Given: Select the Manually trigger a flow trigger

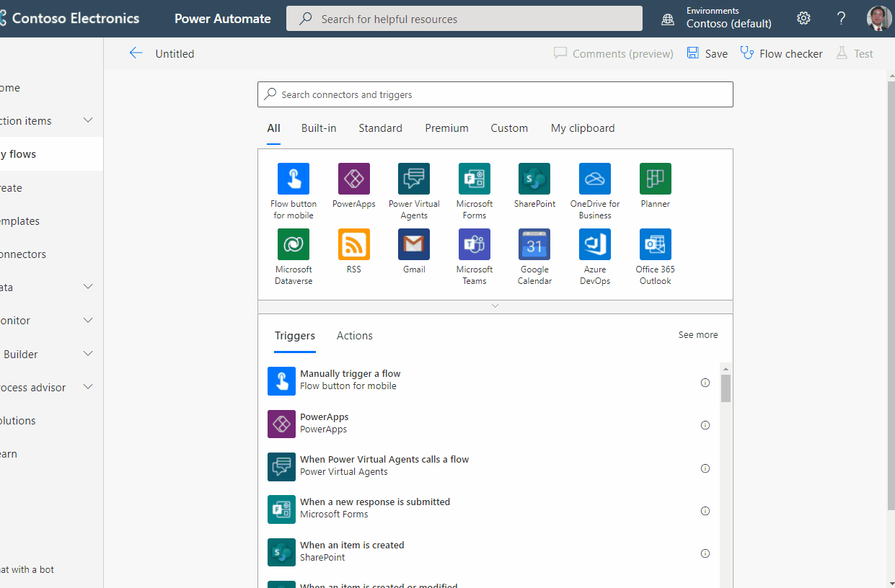Looking at the screenshot, I should (488, 381).
